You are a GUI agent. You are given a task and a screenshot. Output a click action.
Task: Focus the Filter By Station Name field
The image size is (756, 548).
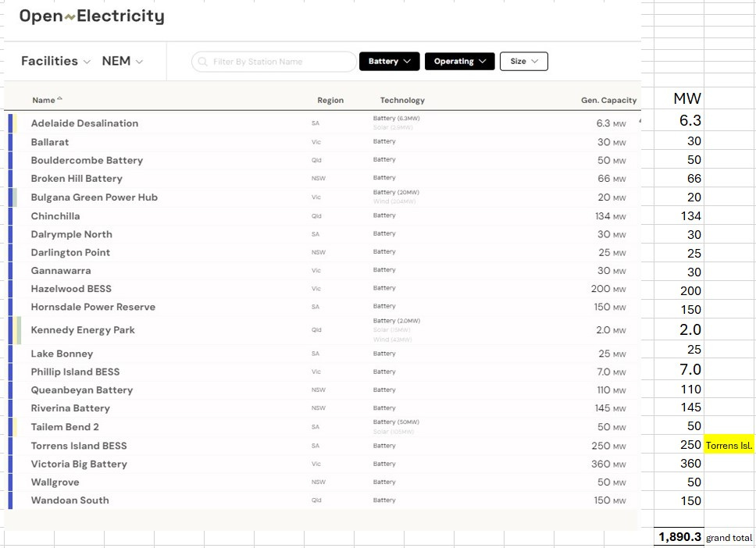tap(274, 62)
